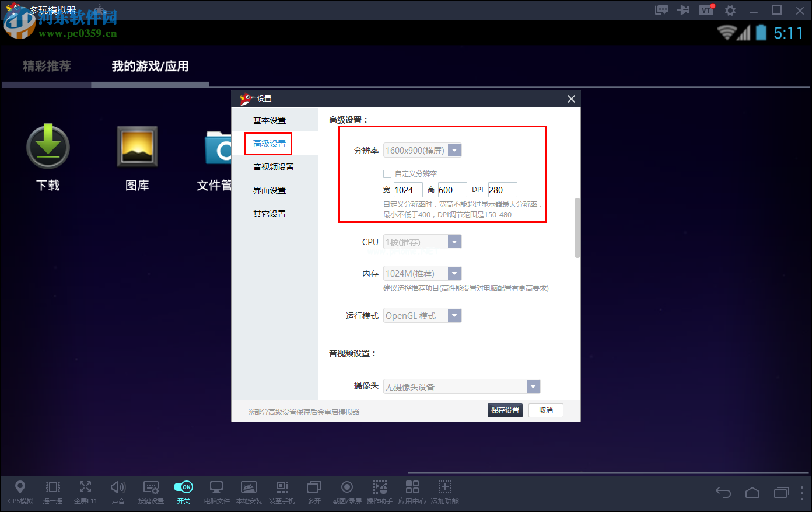Open emulator settings gear in title bar

pos(730,10)
